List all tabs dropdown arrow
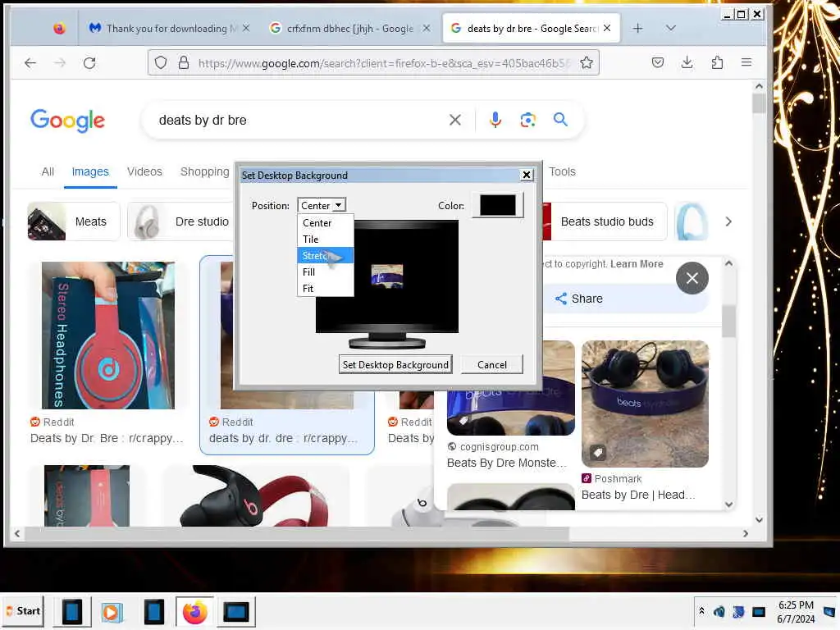The height and width of the screenshot is (630, 840). tap(671, 28)
